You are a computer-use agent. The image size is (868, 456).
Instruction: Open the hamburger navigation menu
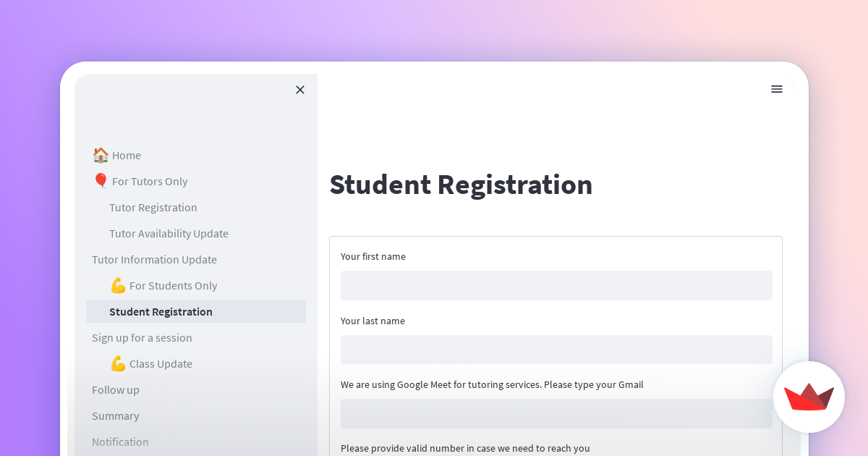777,89
